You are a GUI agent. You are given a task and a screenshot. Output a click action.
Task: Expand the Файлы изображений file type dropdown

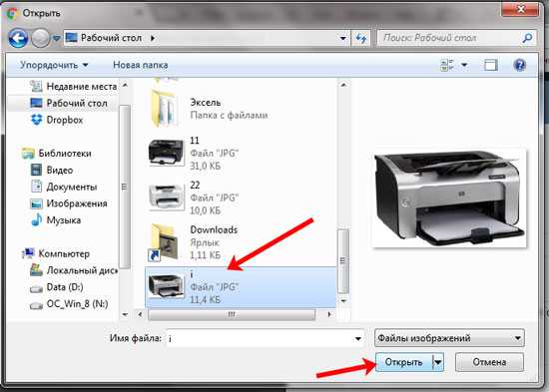click(x=449, y=338)
